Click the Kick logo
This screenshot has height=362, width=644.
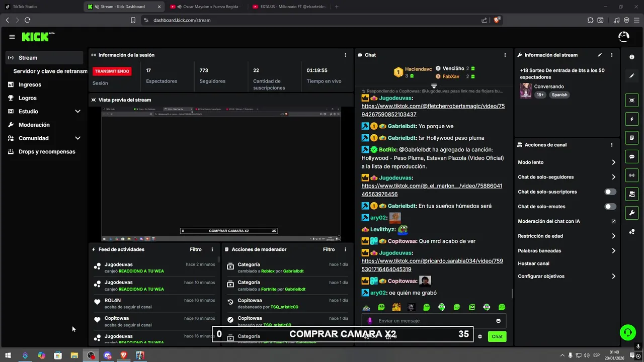click(38, 37)
